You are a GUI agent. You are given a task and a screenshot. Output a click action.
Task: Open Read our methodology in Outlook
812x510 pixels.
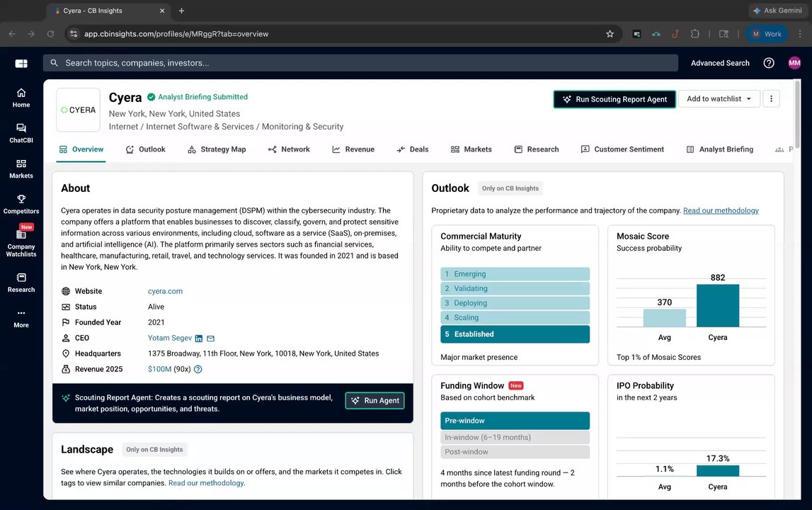click(721, 210)
